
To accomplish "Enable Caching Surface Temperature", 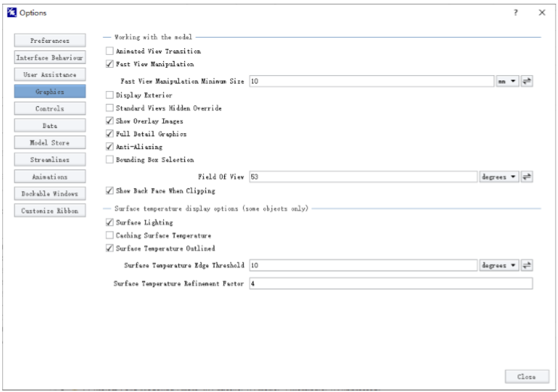I will point(110,236).
